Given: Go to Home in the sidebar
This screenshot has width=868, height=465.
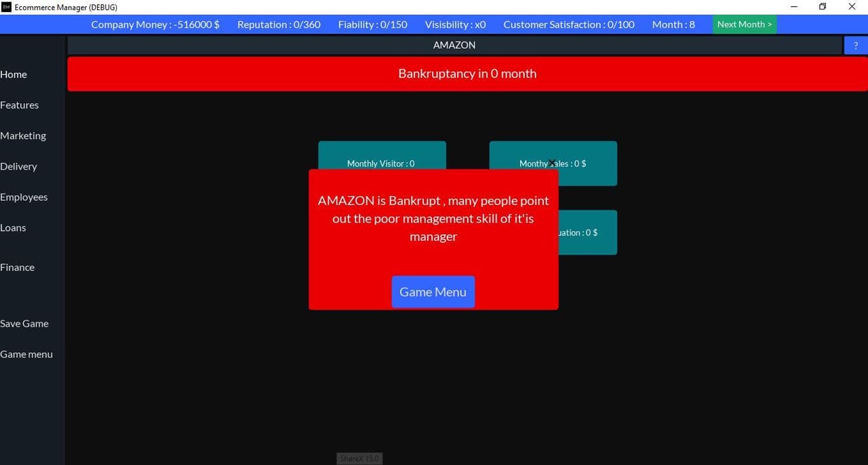Looking at the screenshot, I should pyautogui.click(x=14, y=75).
